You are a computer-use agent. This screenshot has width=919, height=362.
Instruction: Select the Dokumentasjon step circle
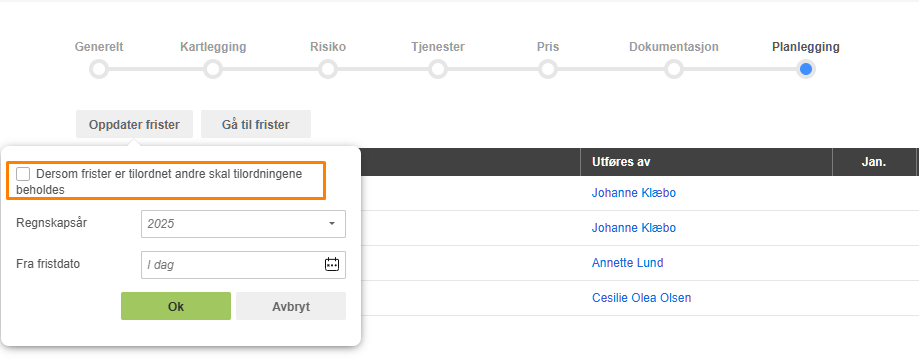click(x=674, y=70)
